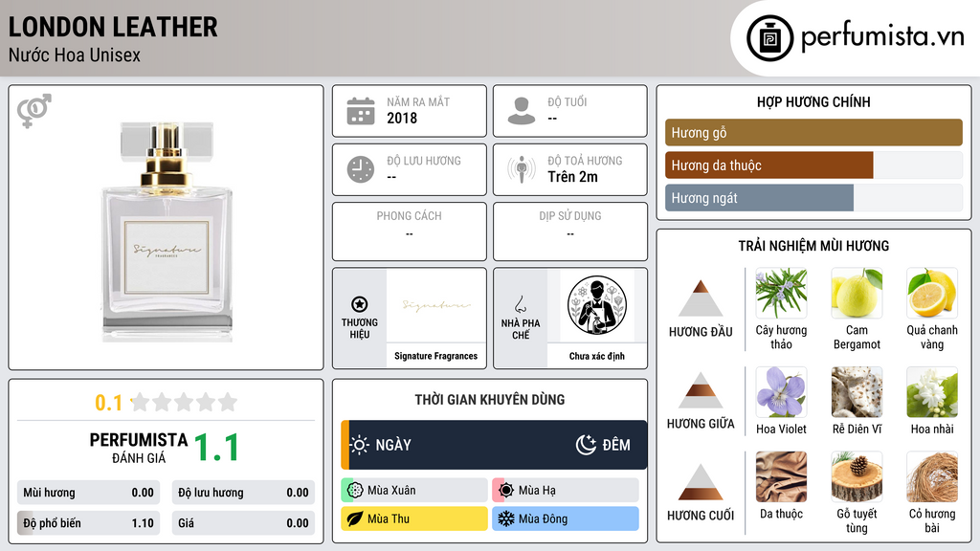Open the Signature Fragrances brand link

435,356
